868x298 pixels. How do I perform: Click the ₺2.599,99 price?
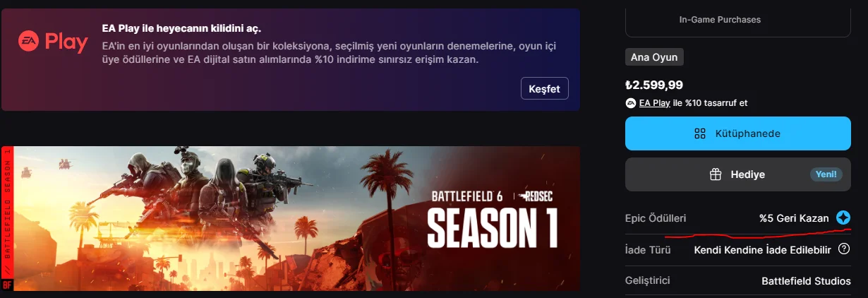pyautogui.click(x=654, y=85)
